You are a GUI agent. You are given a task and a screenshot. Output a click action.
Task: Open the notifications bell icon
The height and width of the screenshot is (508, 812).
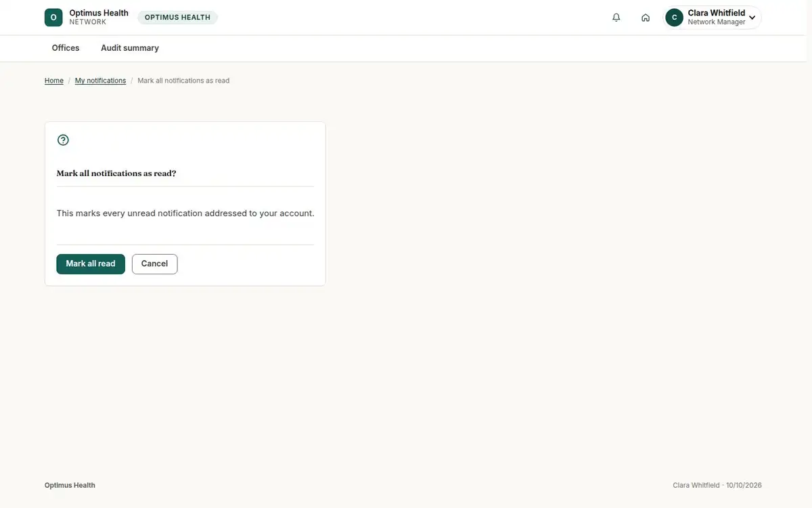coord(616,18)
